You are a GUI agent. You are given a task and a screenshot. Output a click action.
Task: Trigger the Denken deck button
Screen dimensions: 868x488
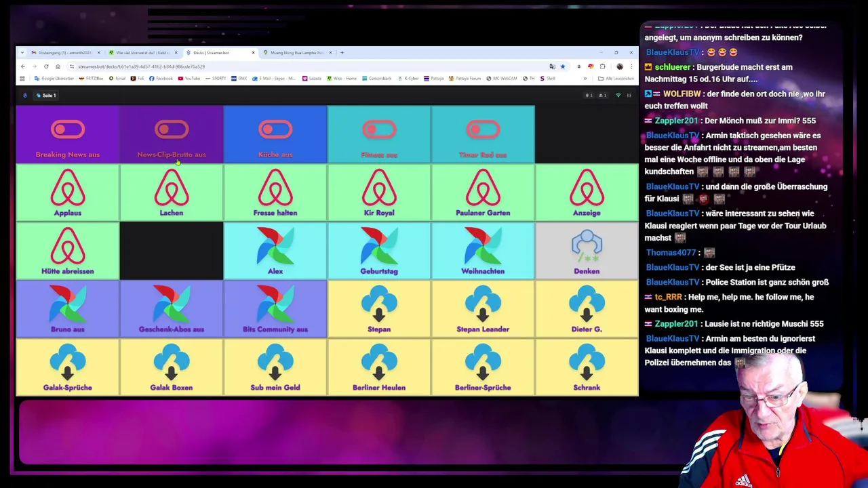[586, 251]
